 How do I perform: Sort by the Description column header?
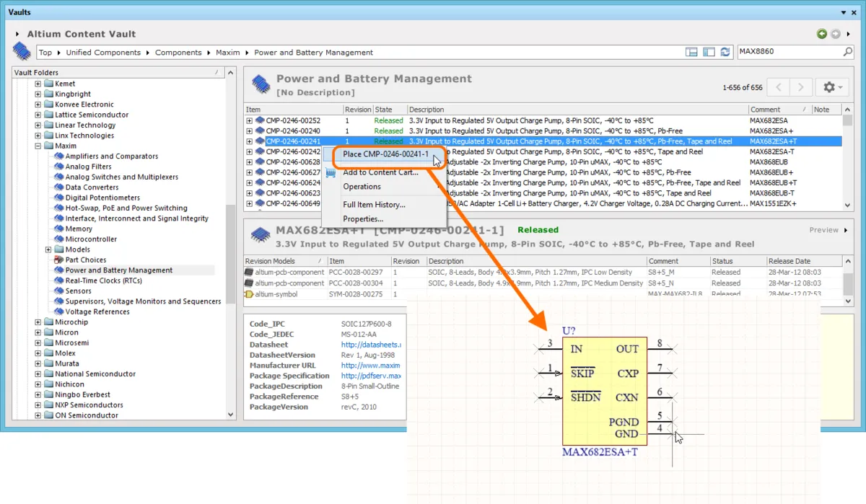(577, 110)
